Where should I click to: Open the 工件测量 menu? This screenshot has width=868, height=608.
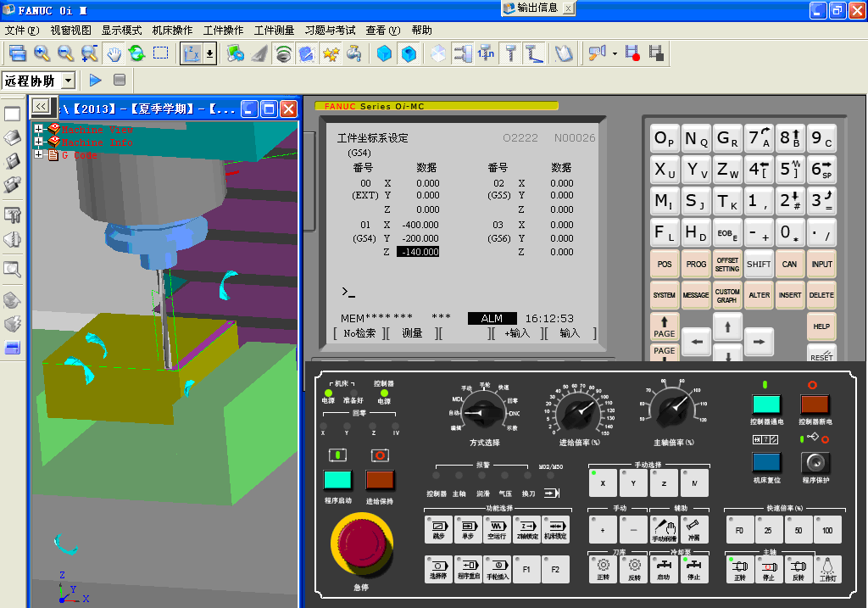pyautogui.click(x=274, y=30)
